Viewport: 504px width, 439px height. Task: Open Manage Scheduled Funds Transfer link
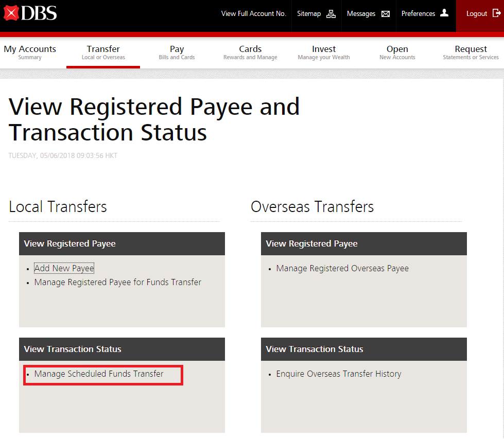99,374
